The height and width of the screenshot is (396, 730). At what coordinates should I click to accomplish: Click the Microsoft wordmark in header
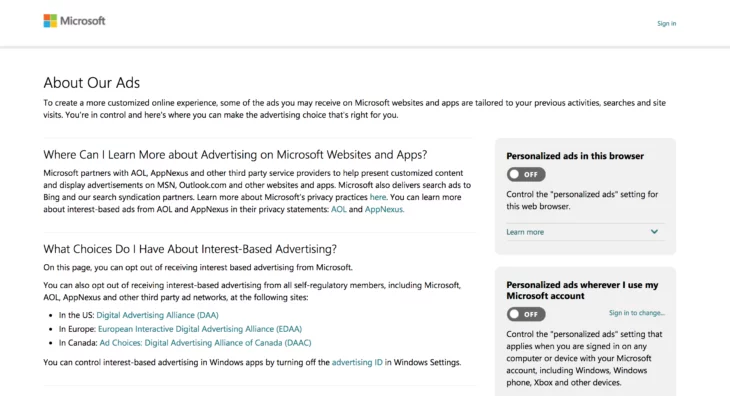[83, 21]
